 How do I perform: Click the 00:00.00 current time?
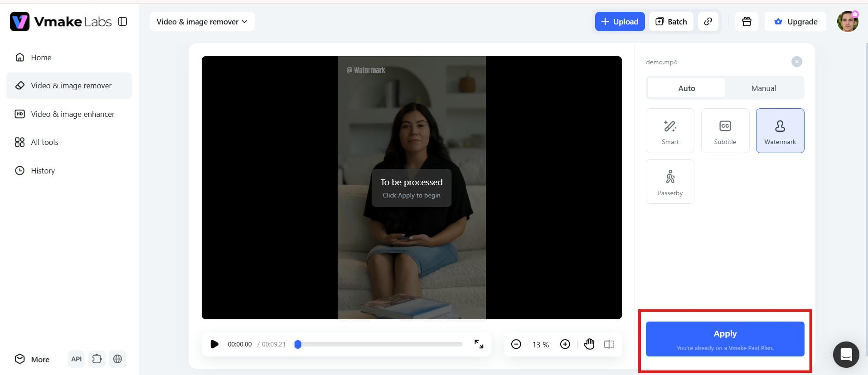pyautogui.click(x=239, y=344)
